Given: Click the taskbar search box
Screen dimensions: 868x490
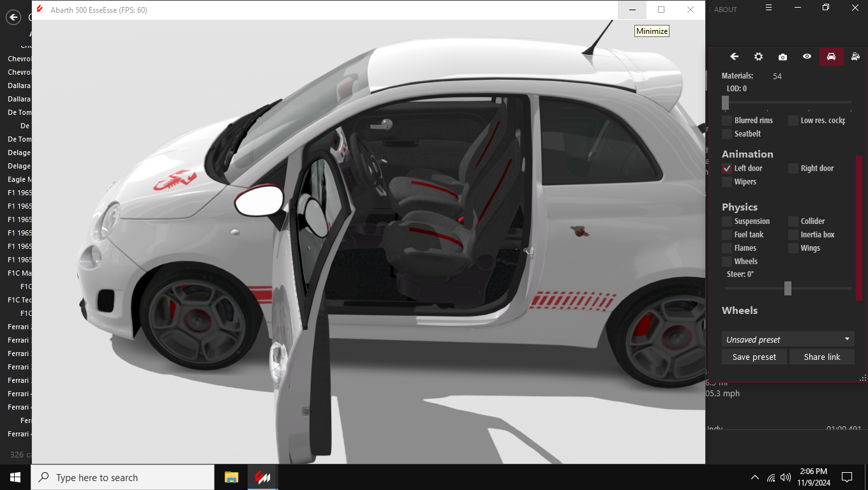Looking at the screenshot, I should (123, 477).
